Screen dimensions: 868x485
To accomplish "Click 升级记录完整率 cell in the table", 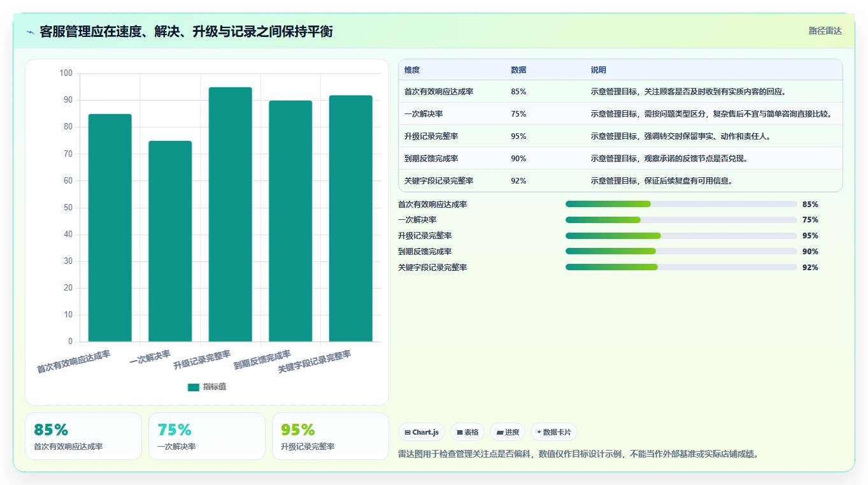I will [431, 136].
